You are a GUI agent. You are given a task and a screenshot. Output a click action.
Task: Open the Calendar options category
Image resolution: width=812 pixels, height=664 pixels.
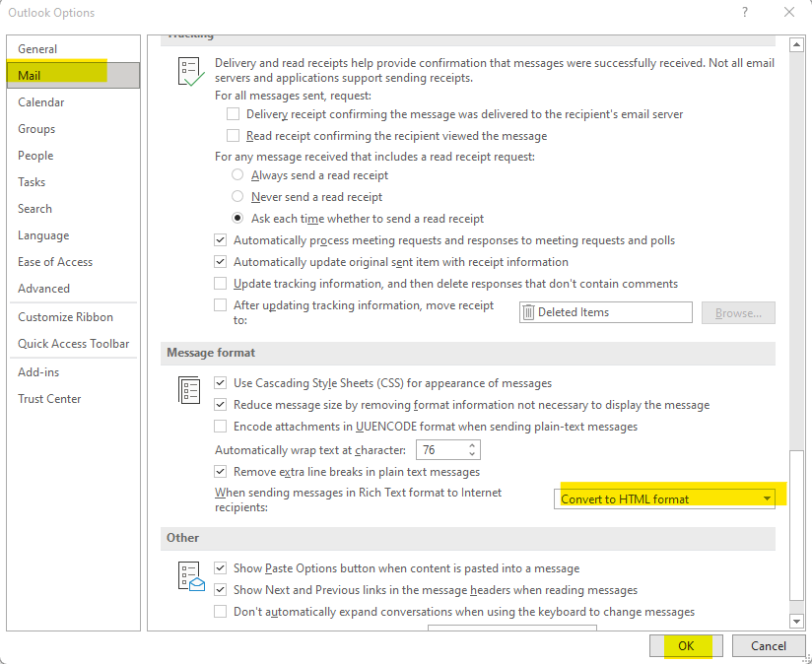[x=74, y=101]
